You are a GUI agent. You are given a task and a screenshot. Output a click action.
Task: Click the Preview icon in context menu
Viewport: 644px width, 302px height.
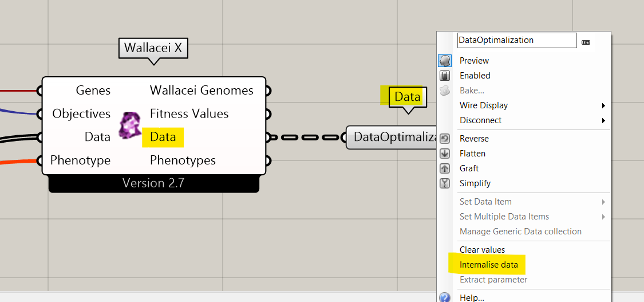click(x=445, y=61)
